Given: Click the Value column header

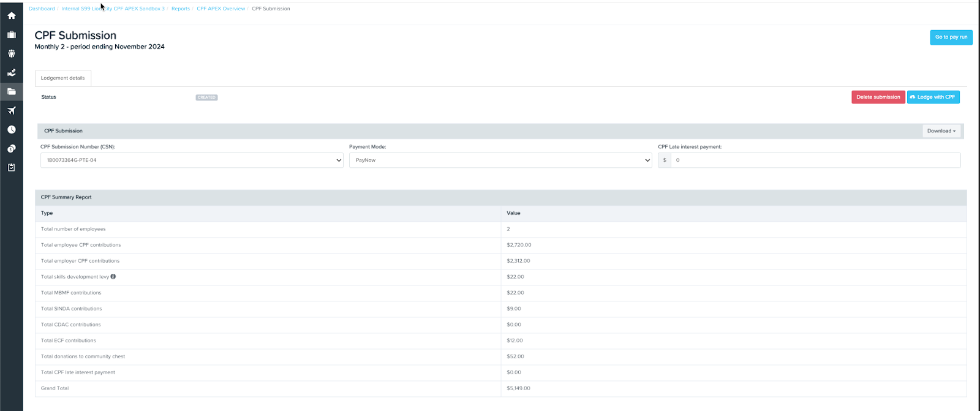Looking at the screenshot, I should [513, 213].
